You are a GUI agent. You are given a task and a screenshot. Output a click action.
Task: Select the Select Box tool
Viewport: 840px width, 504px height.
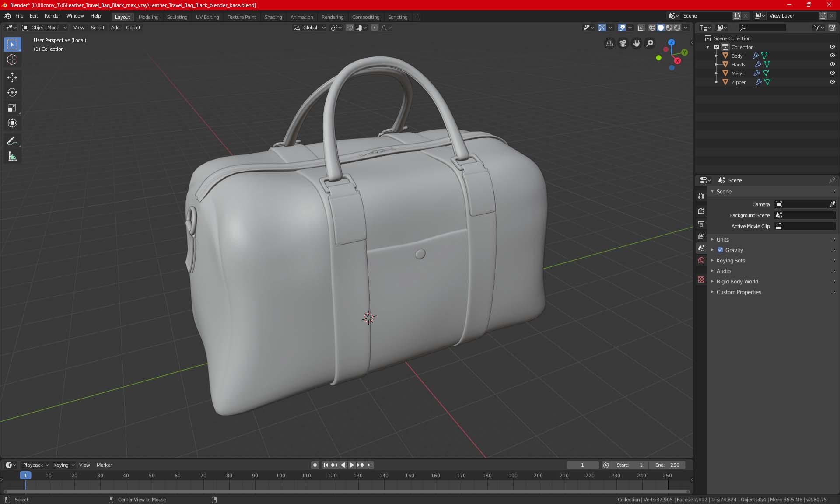12,45
